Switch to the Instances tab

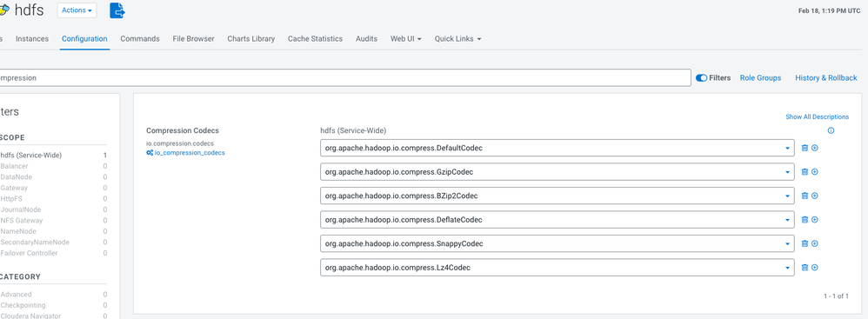(32, 39)
